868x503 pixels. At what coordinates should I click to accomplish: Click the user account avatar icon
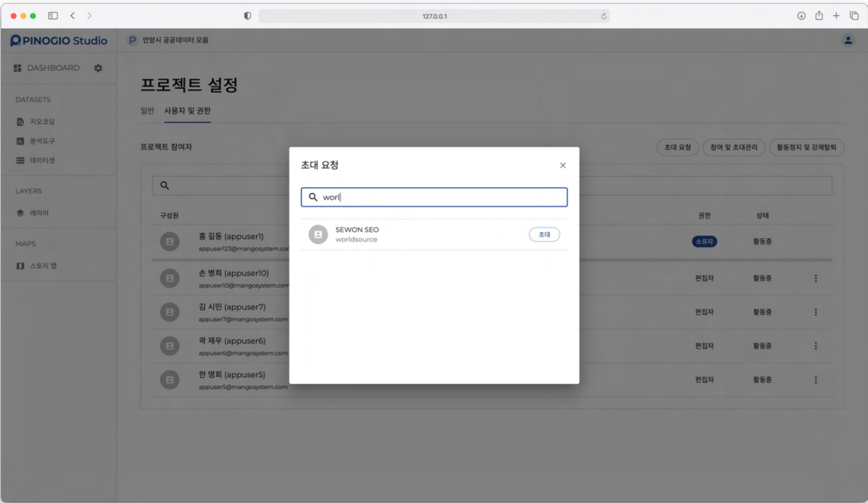[848, 40]
